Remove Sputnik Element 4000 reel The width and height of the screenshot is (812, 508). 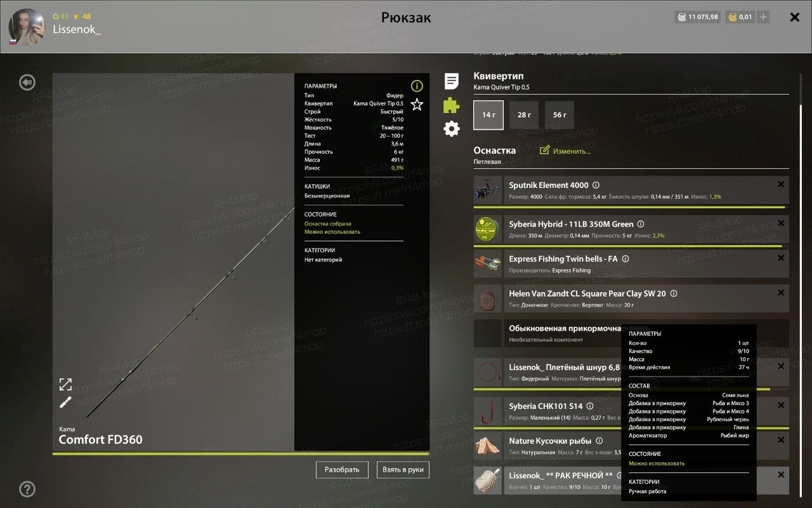pyautogui.click(x=781, y=184)
